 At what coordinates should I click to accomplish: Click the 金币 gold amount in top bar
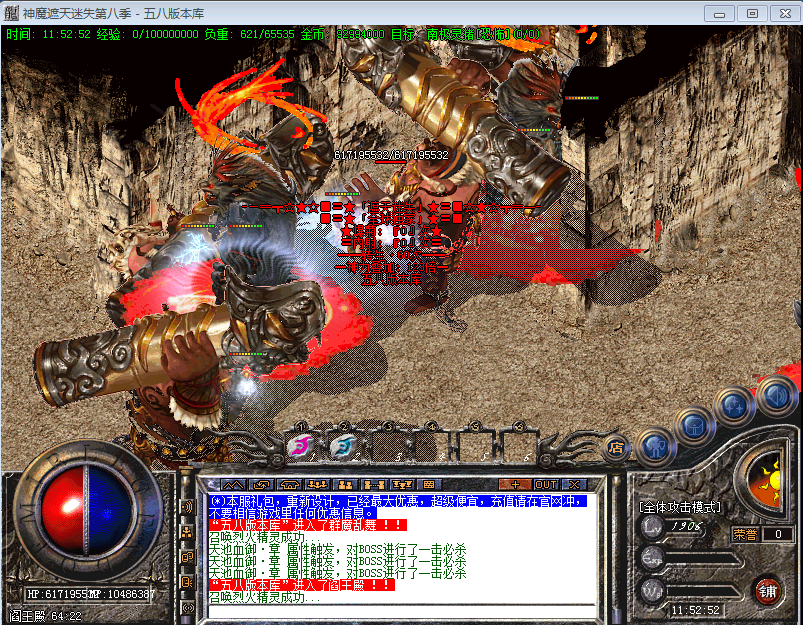tap(342, 34)
